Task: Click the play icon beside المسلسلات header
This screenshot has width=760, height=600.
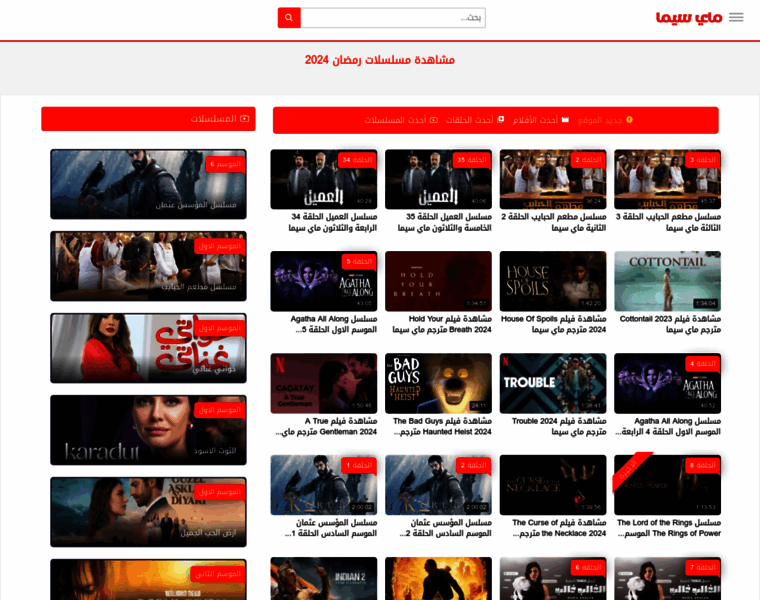Action: click(x=244, y=118)
